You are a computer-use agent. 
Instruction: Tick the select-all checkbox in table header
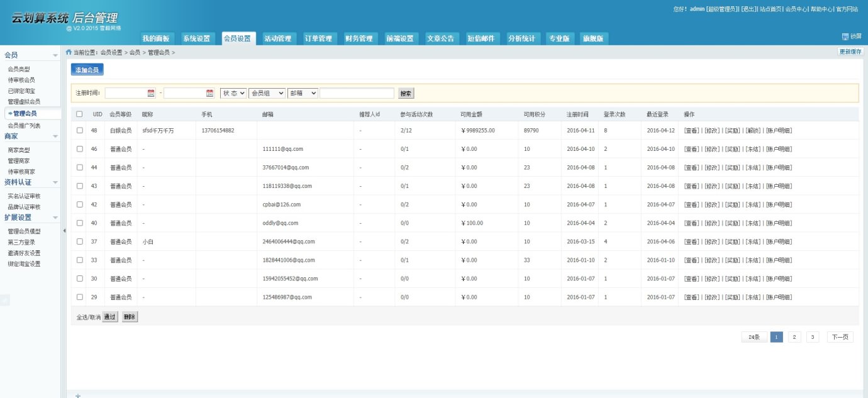[x=79, y=114]
